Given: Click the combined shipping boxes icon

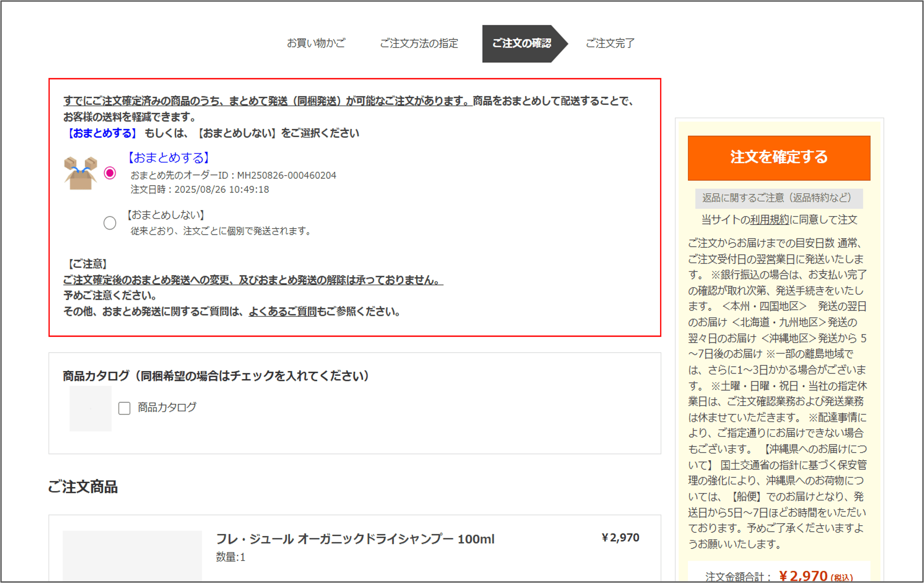Looking at the screenshot, I should coord(81,173).
